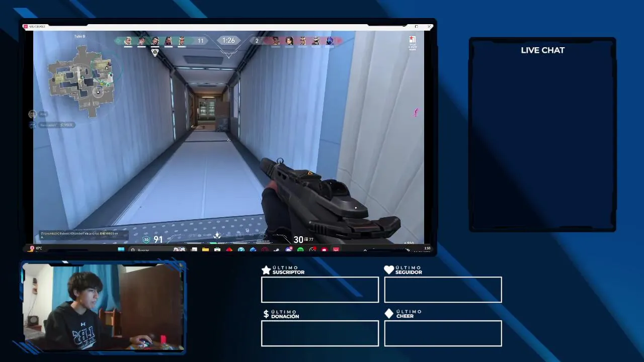Click the Tubo B location label

pos(79,36)
